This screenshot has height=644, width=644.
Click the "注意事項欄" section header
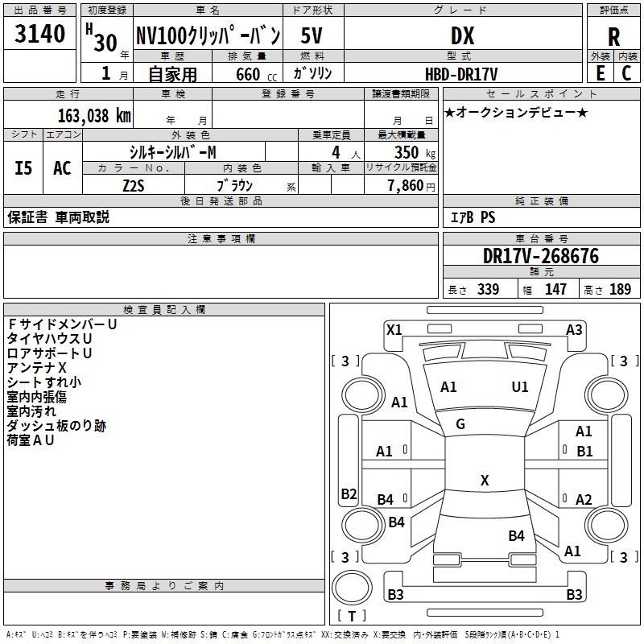point(221,238)
